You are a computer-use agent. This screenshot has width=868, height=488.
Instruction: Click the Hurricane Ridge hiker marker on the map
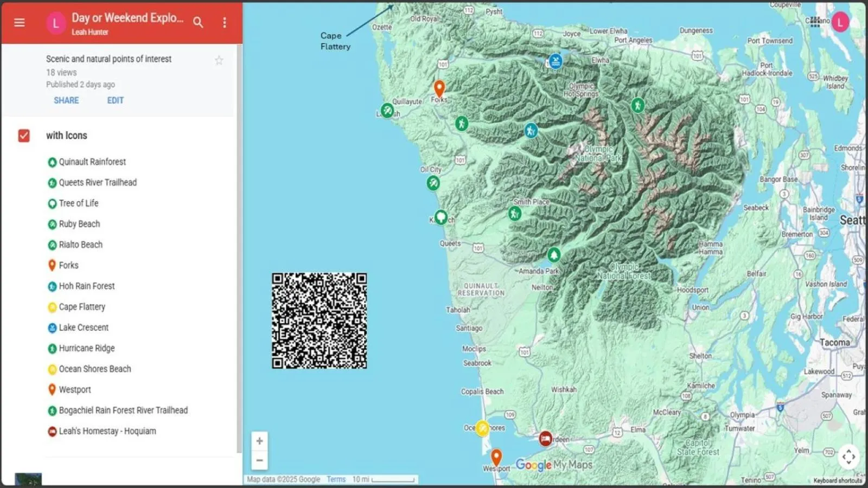coord(638,105)
